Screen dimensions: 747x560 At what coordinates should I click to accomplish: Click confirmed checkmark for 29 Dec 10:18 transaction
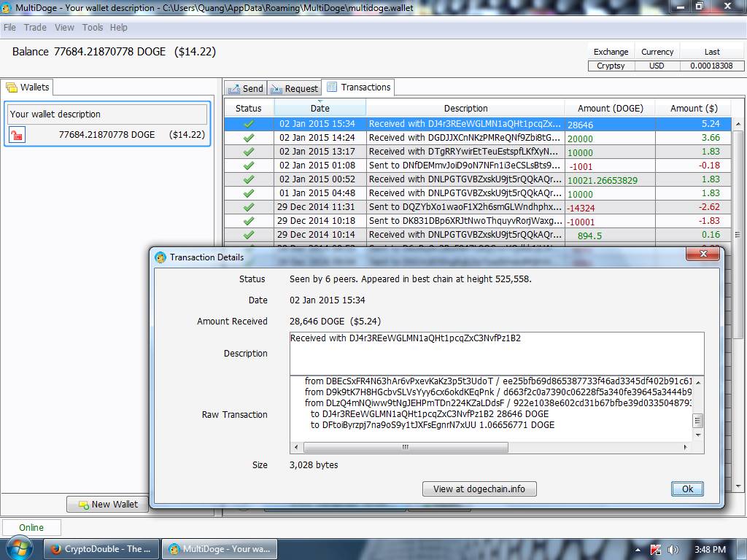249,220
